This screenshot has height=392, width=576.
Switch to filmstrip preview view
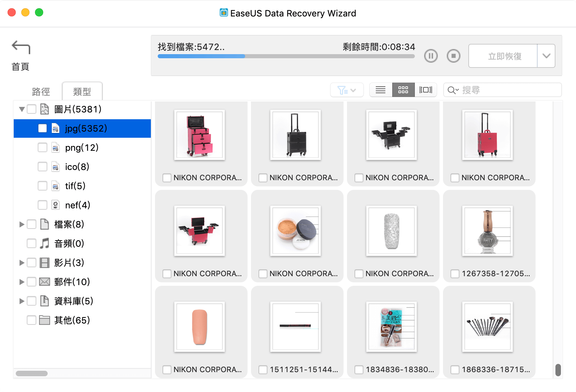[425, 90]
